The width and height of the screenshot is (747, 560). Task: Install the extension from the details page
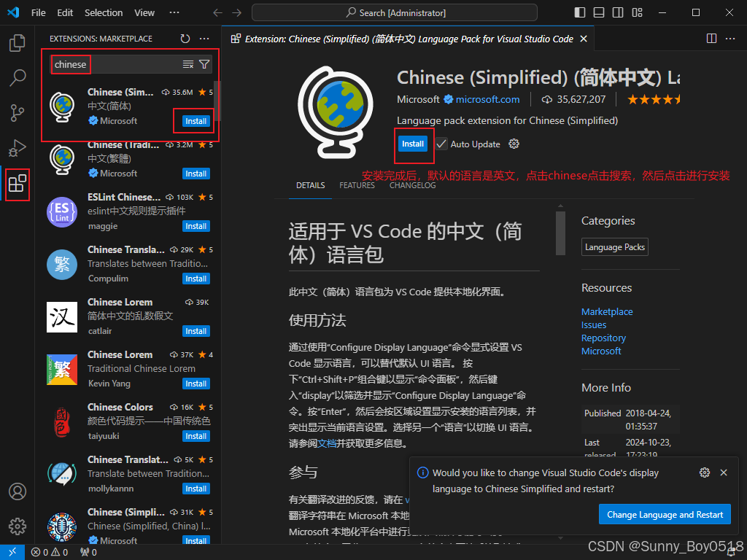coord(413,144)
